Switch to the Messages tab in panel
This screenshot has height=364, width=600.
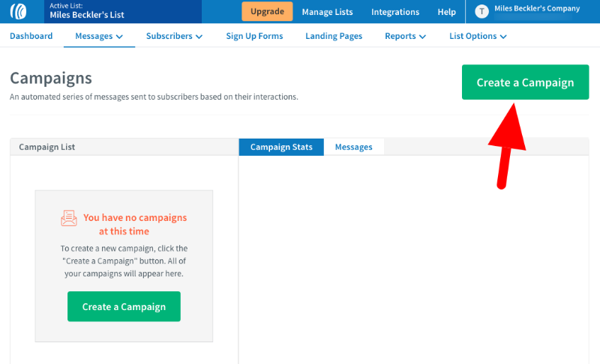coord(353,147)
